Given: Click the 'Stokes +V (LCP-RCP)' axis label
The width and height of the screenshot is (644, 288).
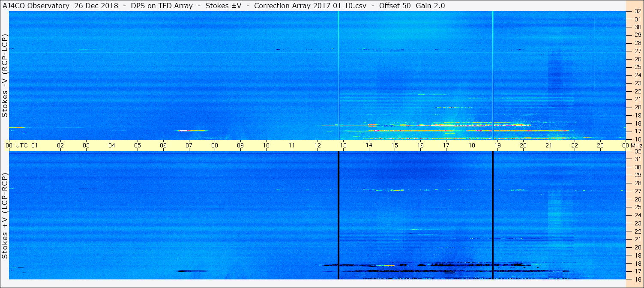Looking at the screenshot, I should 5,216.
